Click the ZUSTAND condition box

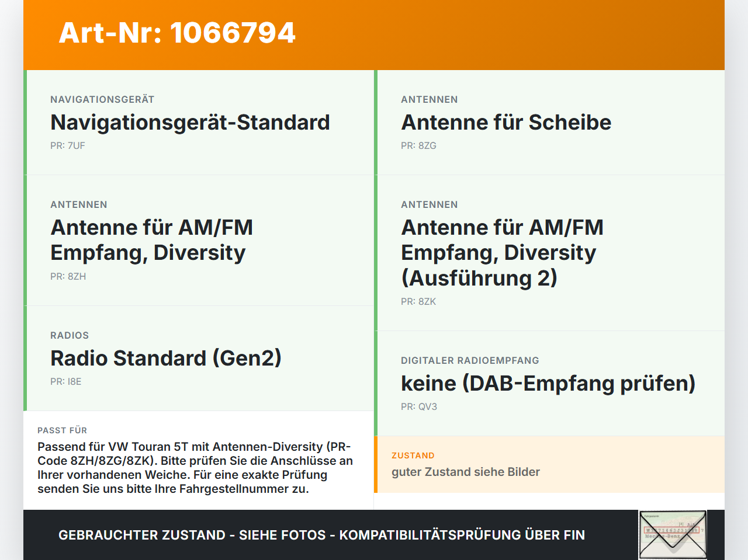549,464
